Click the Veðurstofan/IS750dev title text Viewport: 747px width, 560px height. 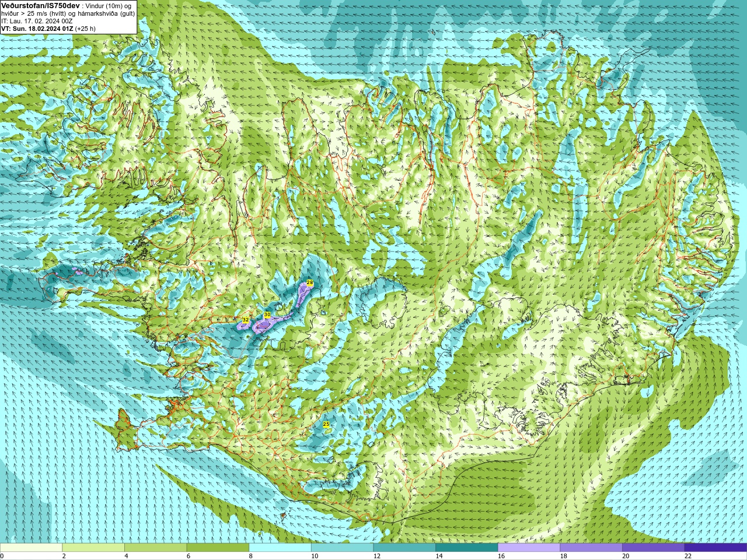40,5
